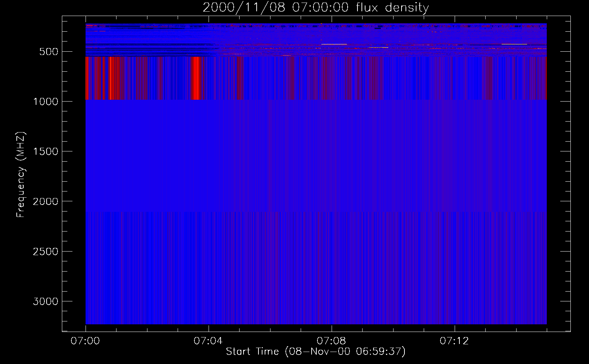
Task: Click the 07:12 time tick label
Action: [x=454, y=341]
